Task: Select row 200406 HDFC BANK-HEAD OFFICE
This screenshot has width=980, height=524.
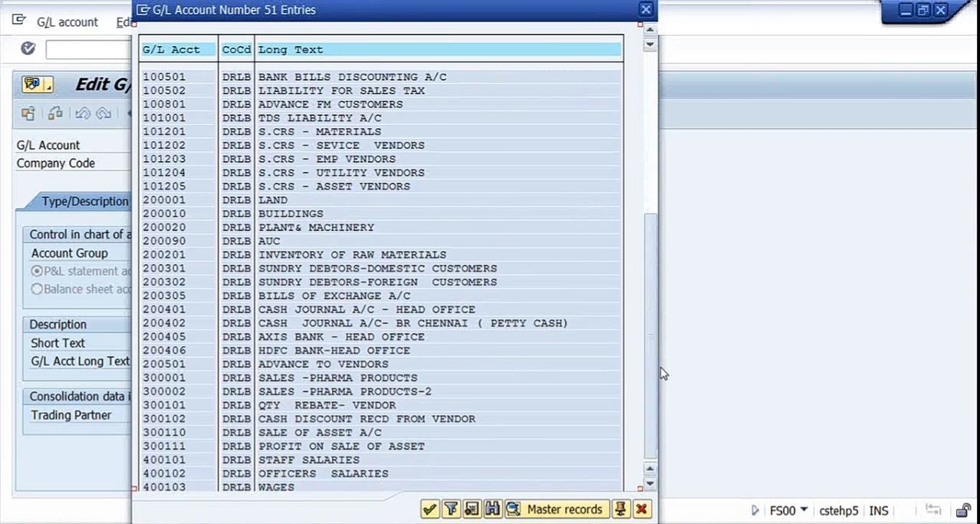Action: (381, 351)
